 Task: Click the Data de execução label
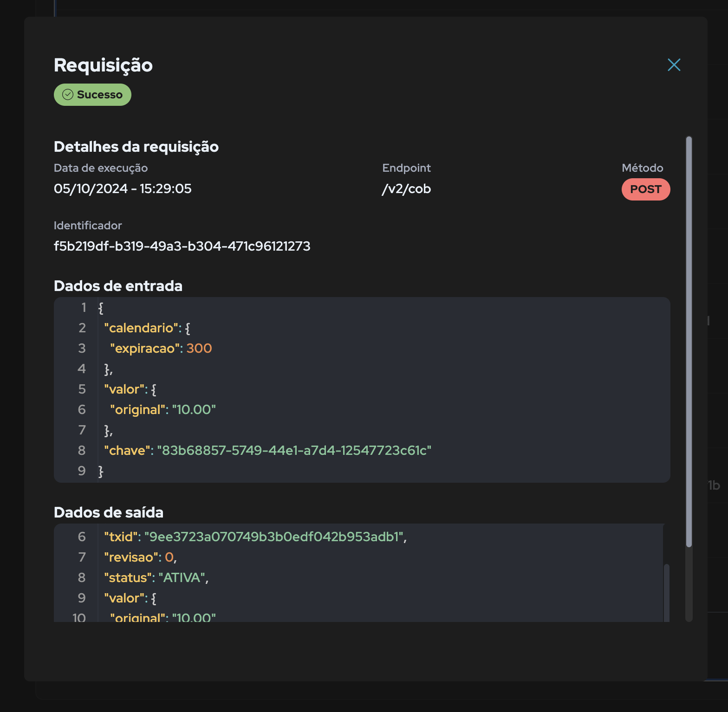point(101,168)
